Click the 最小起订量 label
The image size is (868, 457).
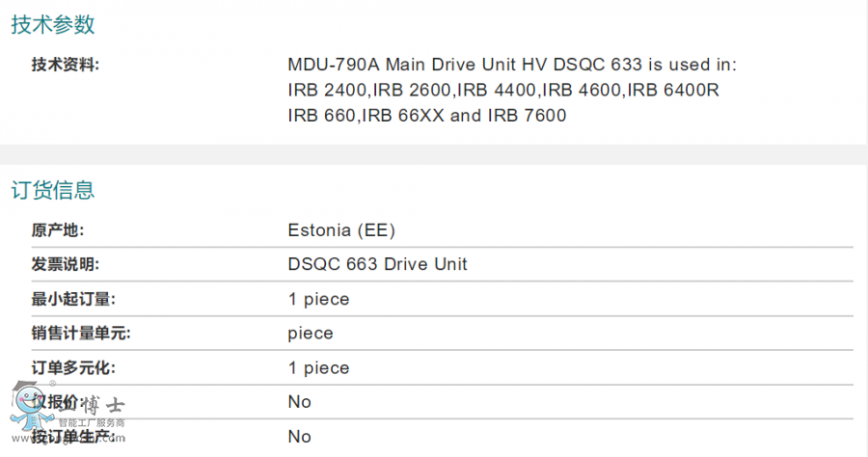[x=73, y=299]
